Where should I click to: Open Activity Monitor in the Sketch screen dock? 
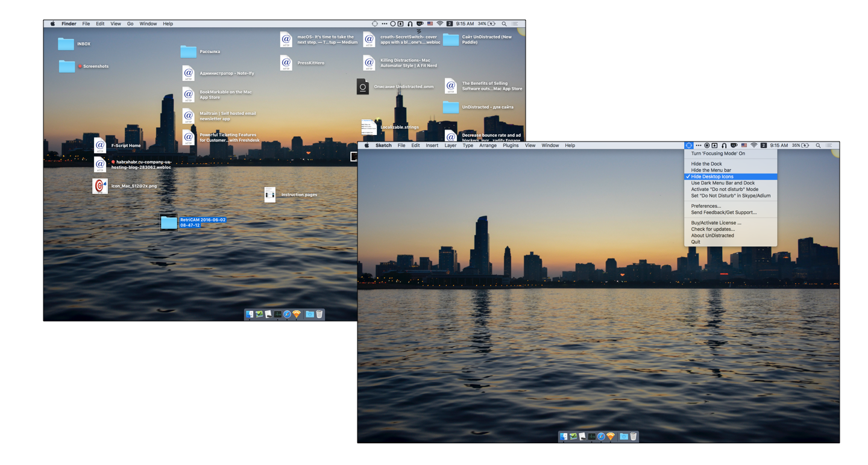(x=592, y=436)
